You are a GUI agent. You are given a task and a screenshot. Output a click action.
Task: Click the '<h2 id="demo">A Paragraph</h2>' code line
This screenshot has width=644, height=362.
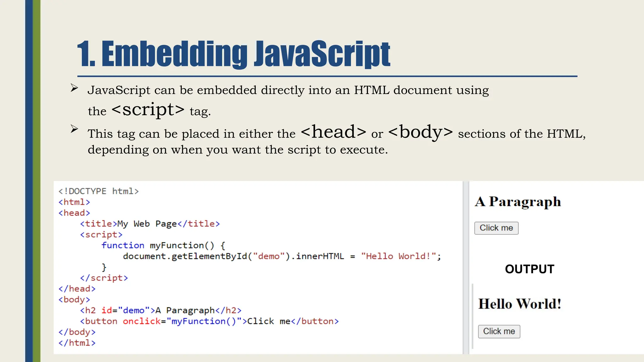click(161, 310)
